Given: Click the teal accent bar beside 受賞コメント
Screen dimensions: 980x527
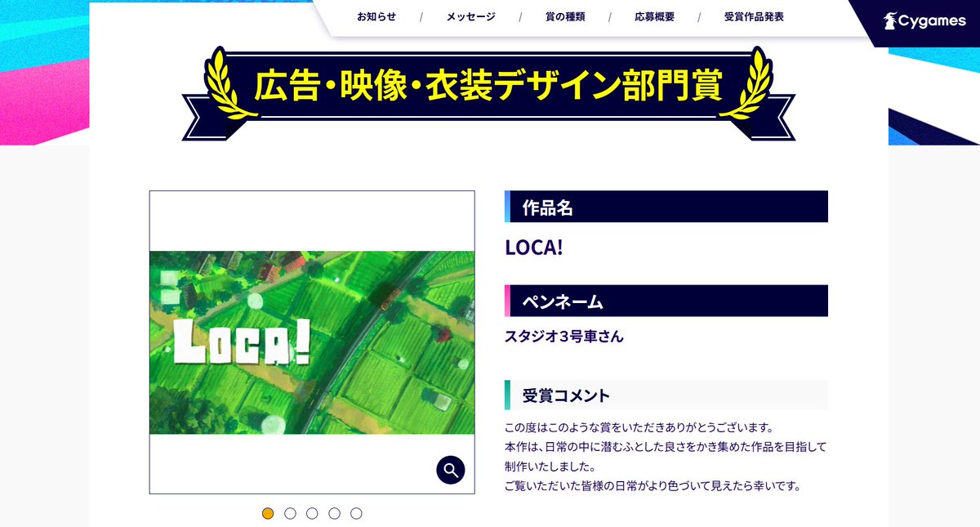Looking at the screenshot, I should (x=506, y=395).
